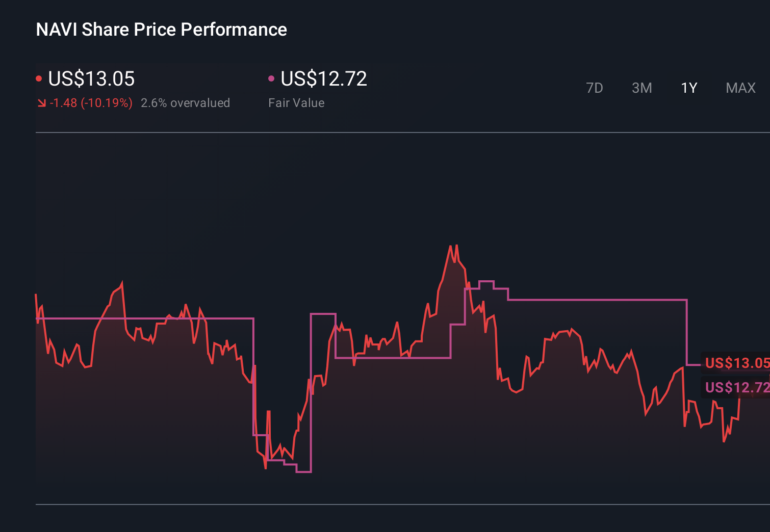This screenshot has height=532, width=770.
Task: Click the US$13.05 current price heading
Action: 92,79
